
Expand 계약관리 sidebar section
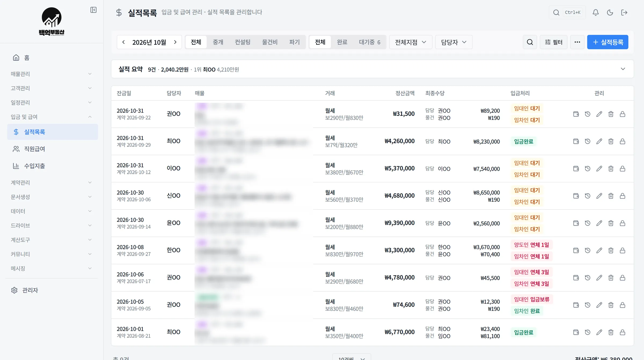(x=52, y=182)
